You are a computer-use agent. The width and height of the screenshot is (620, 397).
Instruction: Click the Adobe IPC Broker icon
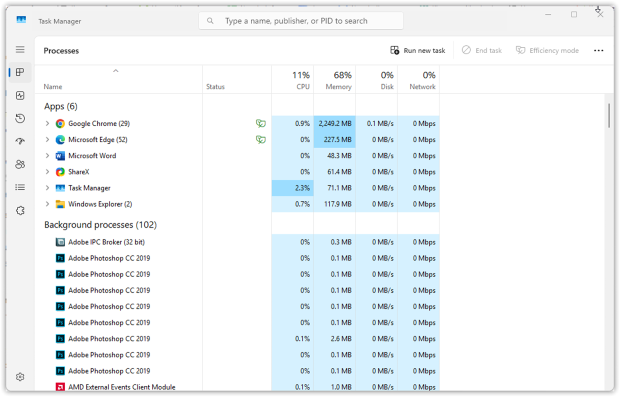60,242
